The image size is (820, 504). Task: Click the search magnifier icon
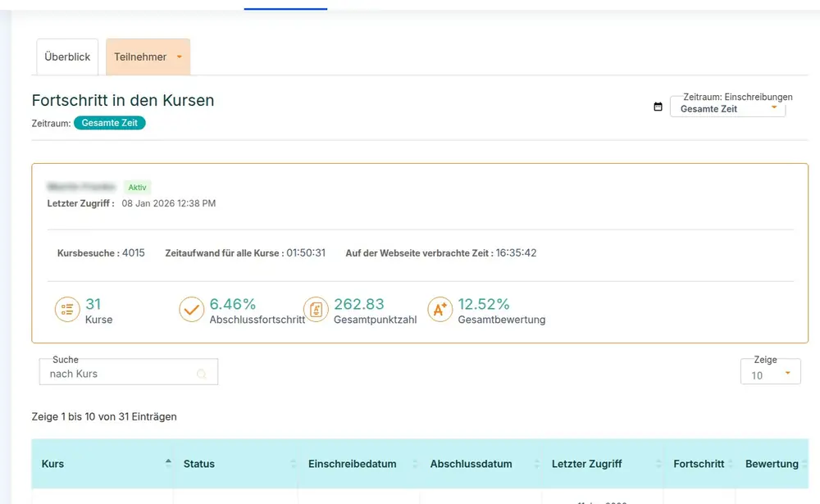pos(201,375)
